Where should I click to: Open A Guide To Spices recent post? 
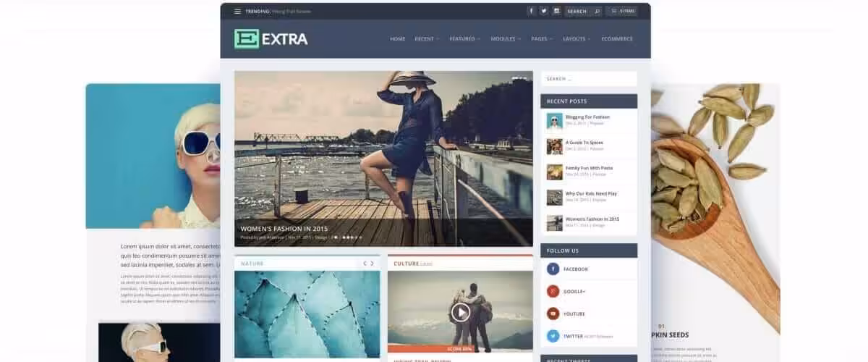[584, 143]
